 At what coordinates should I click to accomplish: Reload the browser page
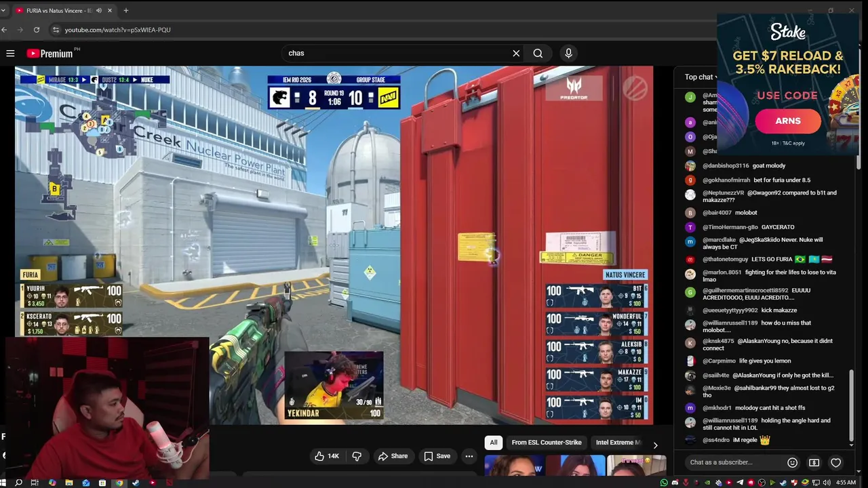pos(37,30)
